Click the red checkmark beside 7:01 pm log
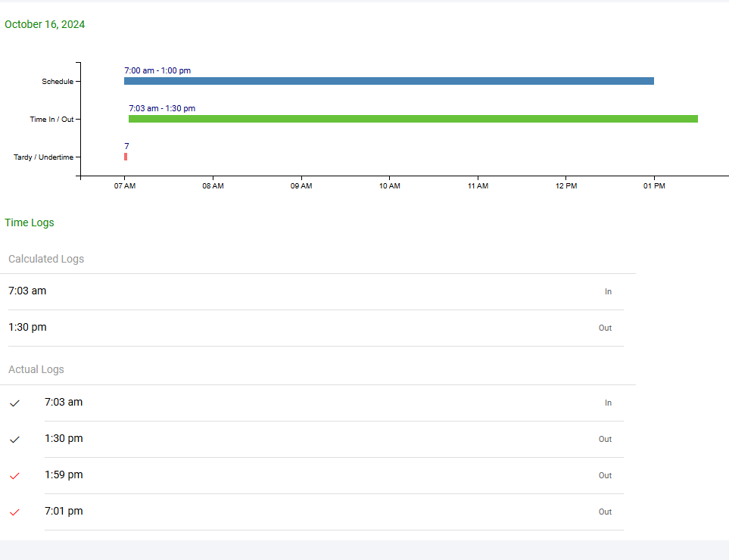729x560 pixels. 14,512
